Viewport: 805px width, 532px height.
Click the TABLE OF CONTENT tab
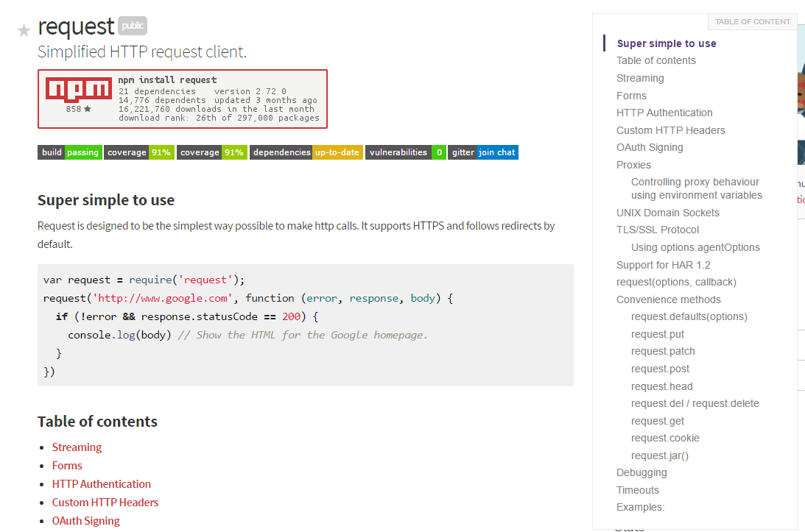point(752,21)
